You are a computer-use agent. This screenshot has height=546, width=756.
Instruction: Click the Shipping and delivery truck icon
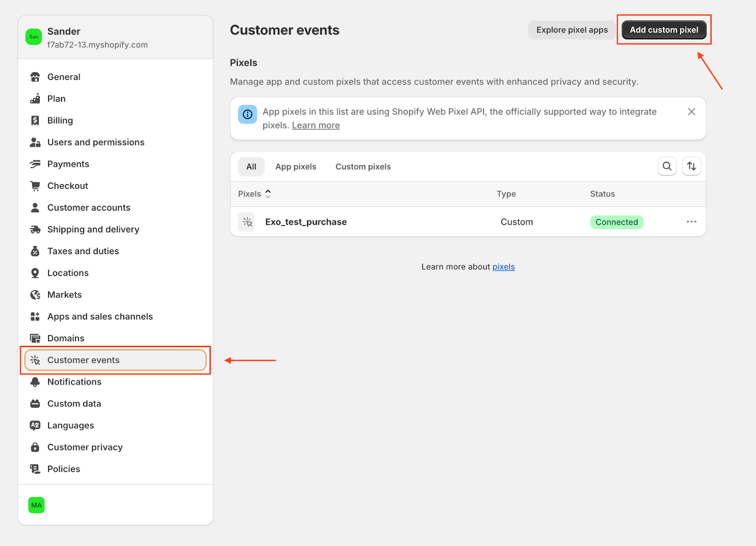35,230
